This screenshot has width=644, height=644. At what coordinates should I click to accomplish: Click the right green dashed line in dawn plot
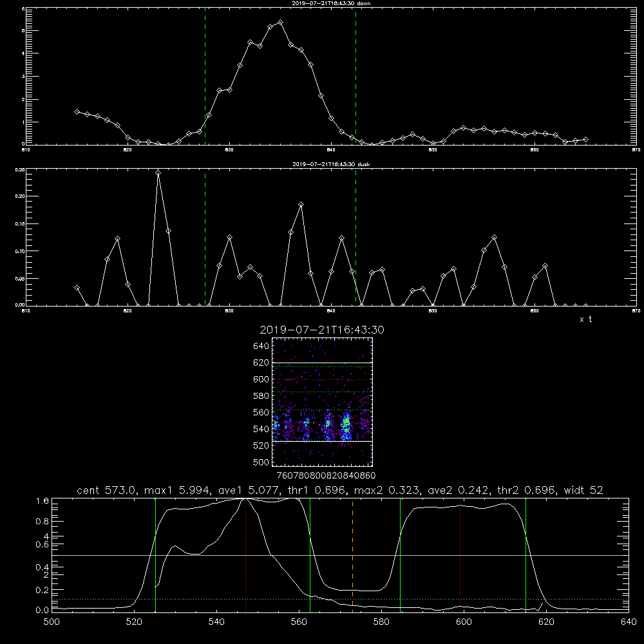pos(355,76)
